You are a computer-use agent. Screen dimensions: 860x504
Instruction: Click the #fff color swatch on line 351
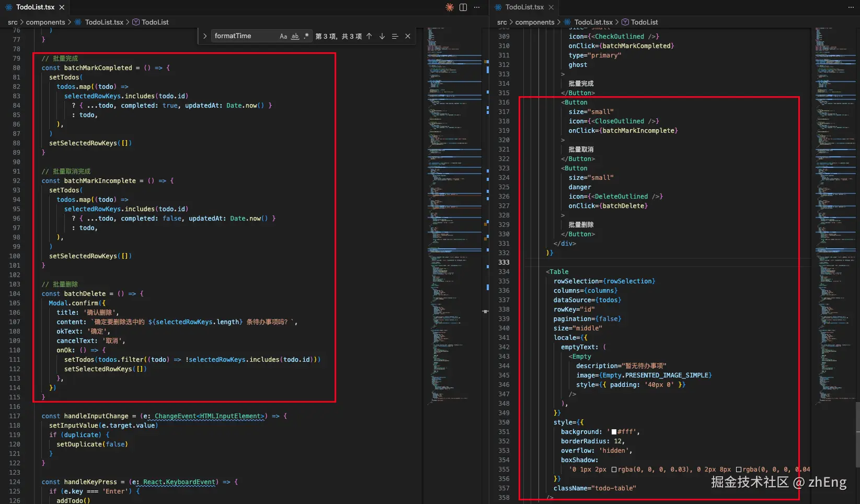click(x=614, y=432)
